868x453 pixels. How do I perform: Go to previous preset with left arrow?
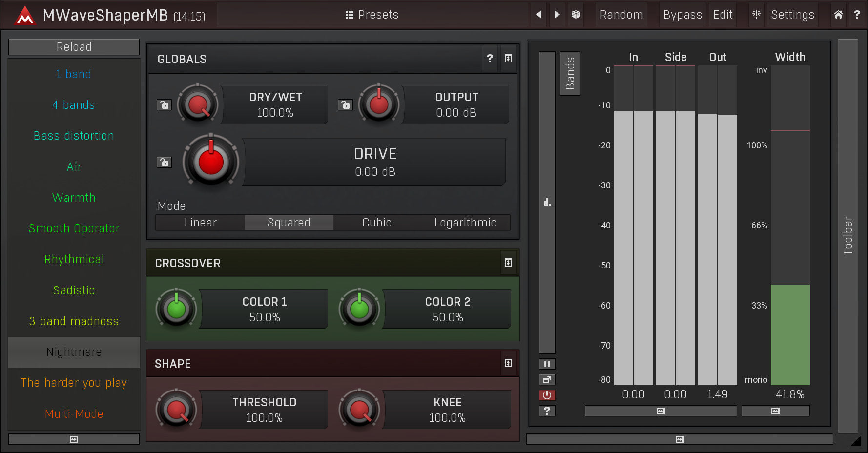click(539, 15)
